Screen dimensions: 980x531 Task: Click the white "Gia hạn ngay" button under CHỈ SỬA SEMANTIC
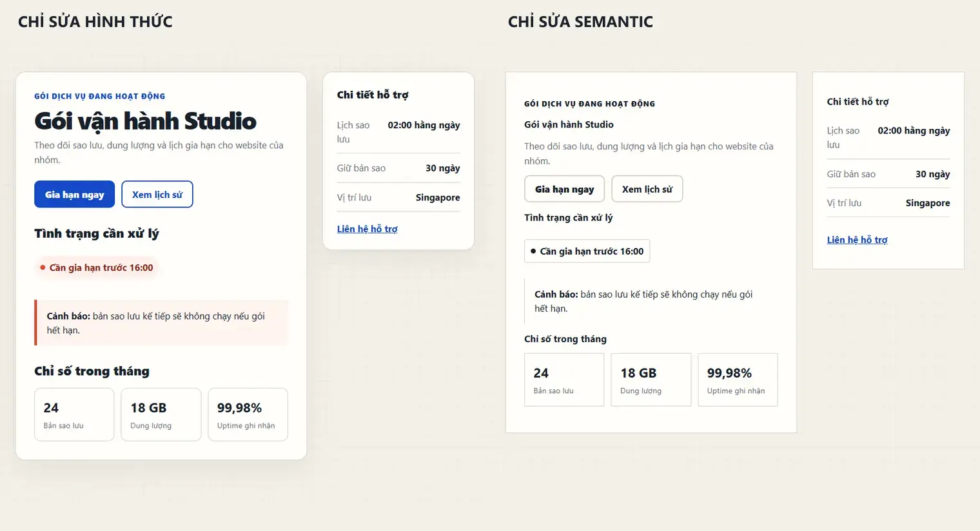point(564,189)
